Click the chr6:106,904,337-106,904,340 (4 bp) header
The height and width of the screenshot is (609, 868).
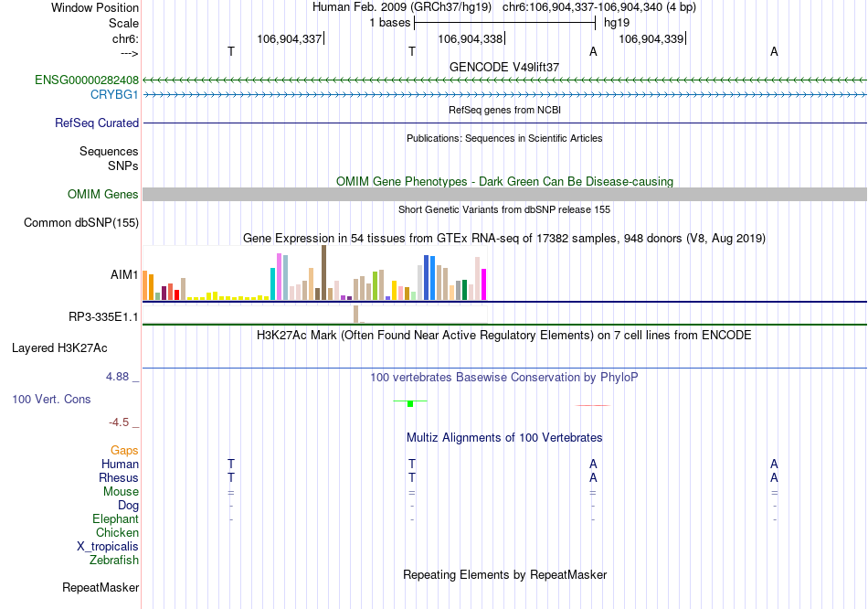599,7
